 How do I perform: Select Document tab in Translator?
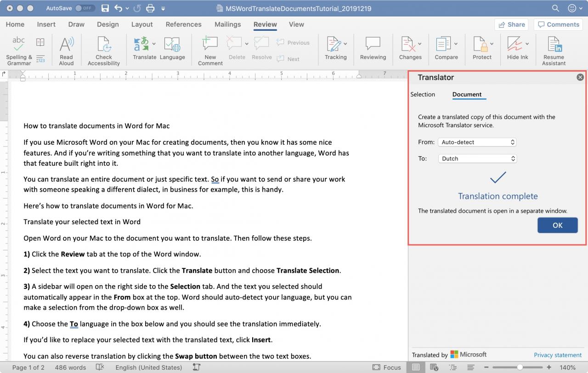click(x=467, y=94)
